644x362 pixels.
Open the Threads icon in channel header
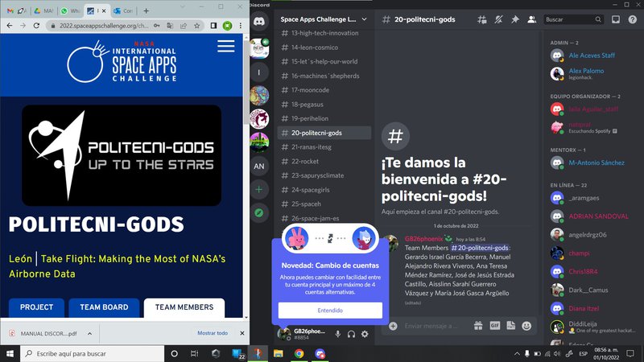click(x=483, y=19)
